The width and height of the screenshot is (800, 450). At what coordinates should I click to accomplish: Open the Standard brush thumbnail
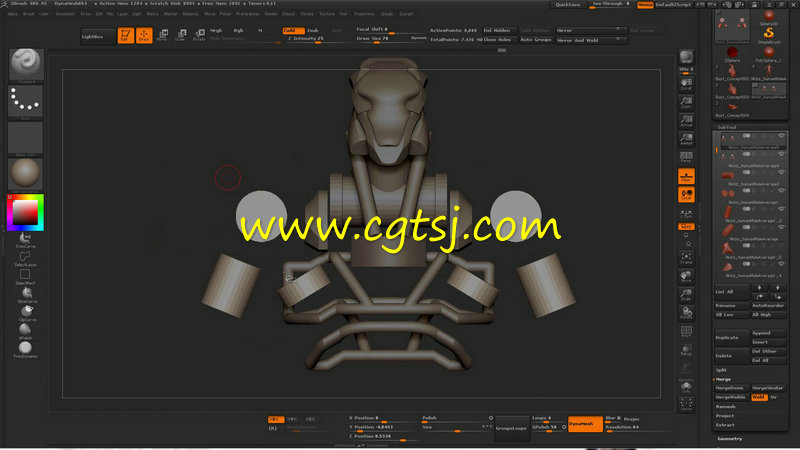coord(26,65)
